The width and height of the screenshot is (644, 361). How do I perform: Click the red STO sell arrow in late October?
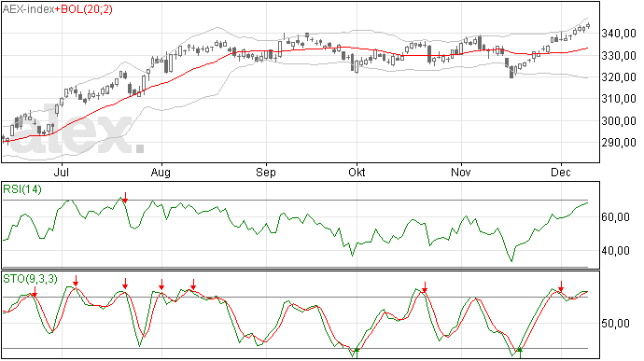pyautogui.click(x=425, y=287)
